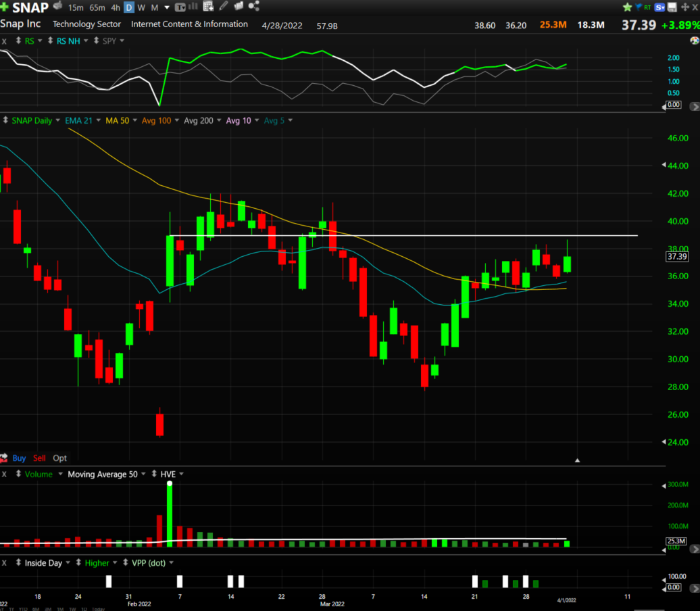Click the up-down arrows before SNAP Daily

(5, 120)
